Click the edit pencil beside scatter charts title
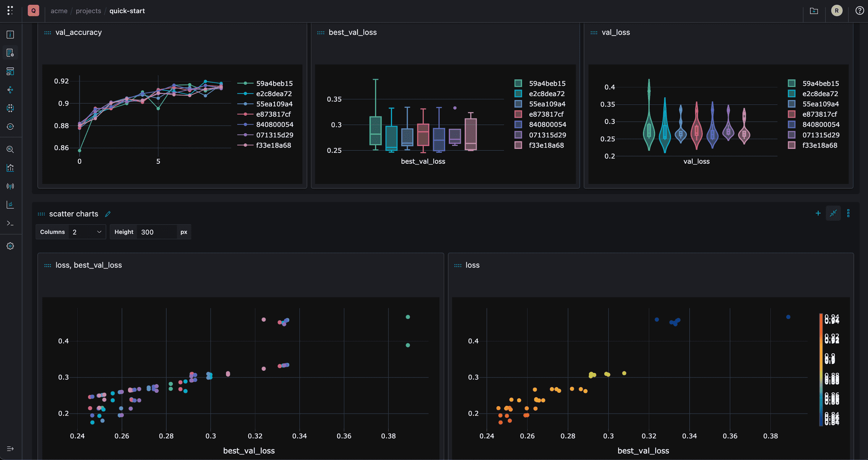This screenshot has width=868, height=460. [107, 214]
